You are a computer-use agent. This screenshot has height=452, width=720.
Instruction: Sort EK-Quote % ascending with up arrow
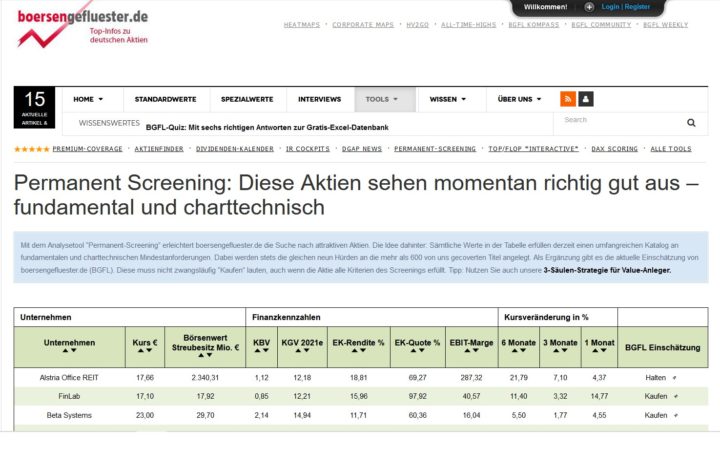[413, 350]
